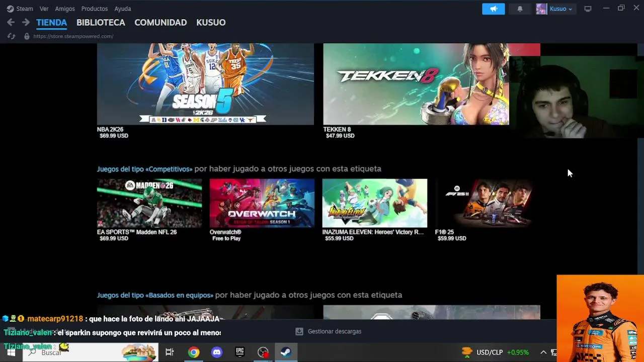Expand the Kusuo account dropdown
The image size is (644, 362).
(x=561, y=9)
